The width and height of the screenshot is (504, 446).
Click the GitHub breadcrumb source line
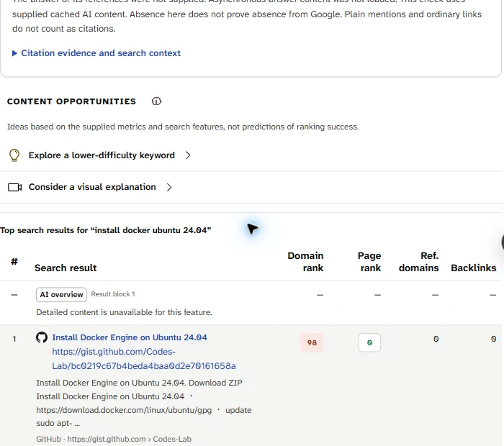tap(114, 439)
